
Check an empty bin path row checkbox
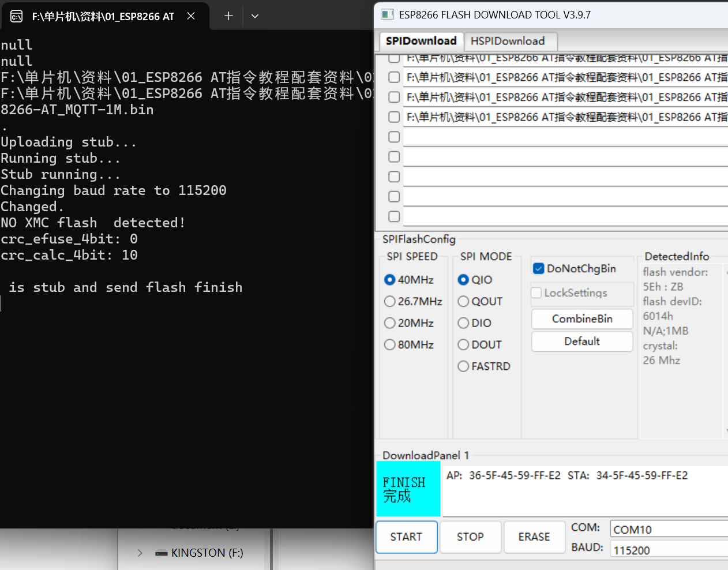click(x=393, y=137)
